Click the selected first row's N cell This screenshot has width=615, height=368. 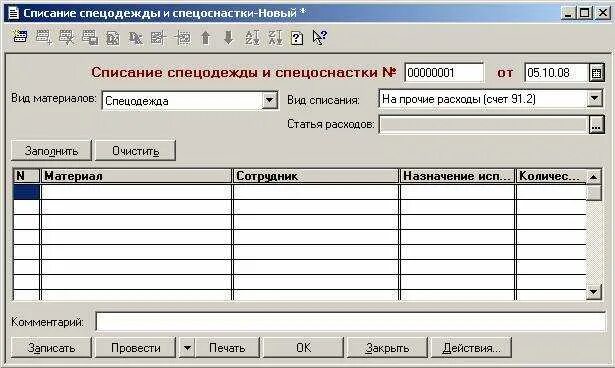click(x=26, y=192)
